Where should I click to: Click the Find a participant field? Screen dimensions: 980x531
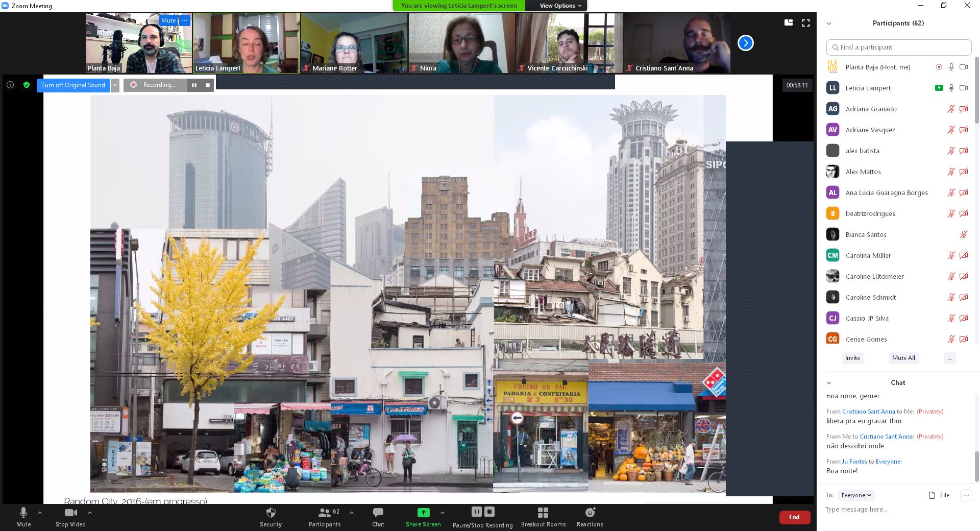tap(899, 47)
